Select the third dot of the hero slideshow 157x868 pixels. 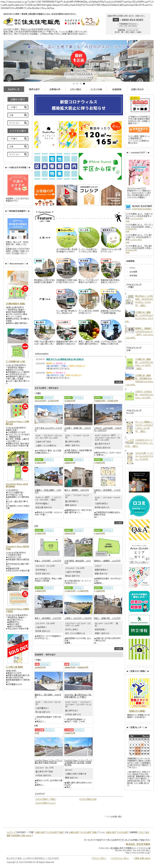81,83
